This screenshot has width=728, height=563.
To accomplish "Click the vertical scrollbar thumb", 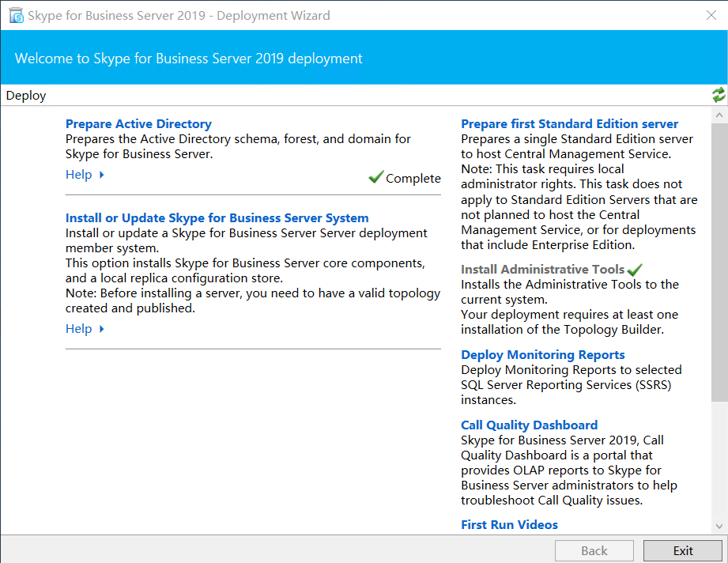I will (719, 262).
